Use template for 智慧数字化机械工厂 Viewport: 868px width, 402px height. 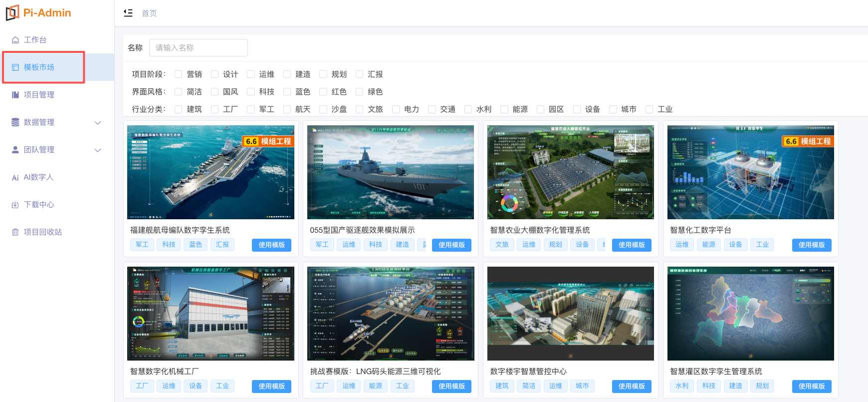[x=271, y=387]
